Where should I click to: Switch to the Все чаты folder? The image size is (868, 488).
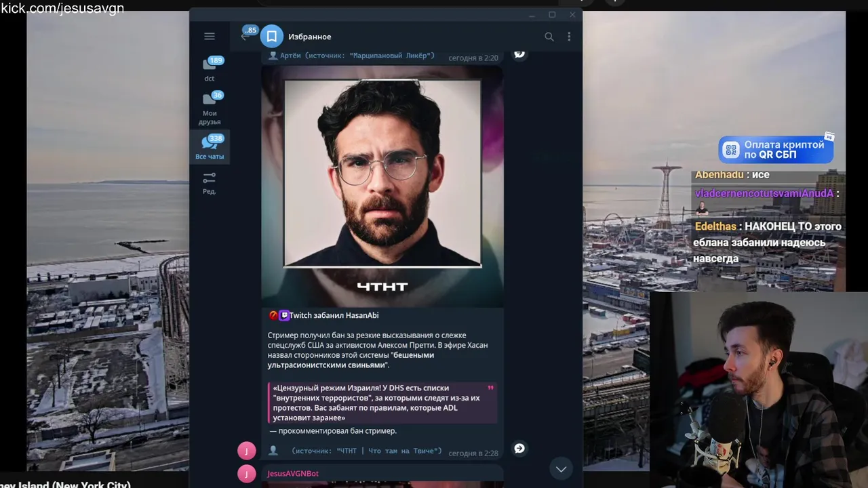click(x=210, y=147)
